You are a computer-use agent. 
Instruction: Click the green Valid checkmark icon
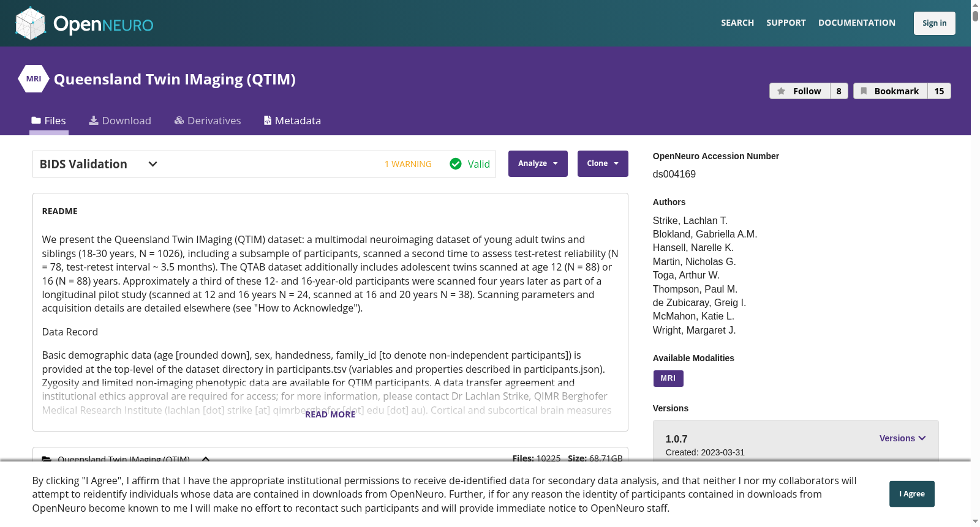(x=456, y=164)
